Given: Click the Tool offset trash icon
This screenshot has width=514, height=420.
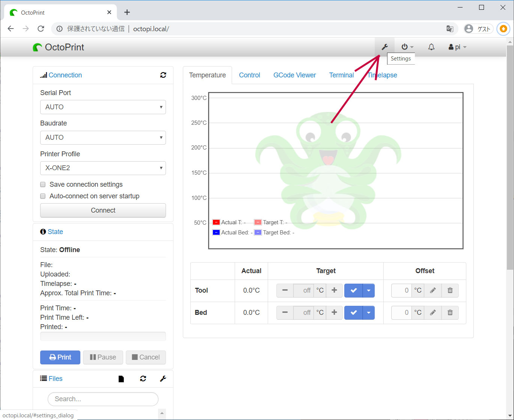Looking at the screenshot, I should coord(450,290).
